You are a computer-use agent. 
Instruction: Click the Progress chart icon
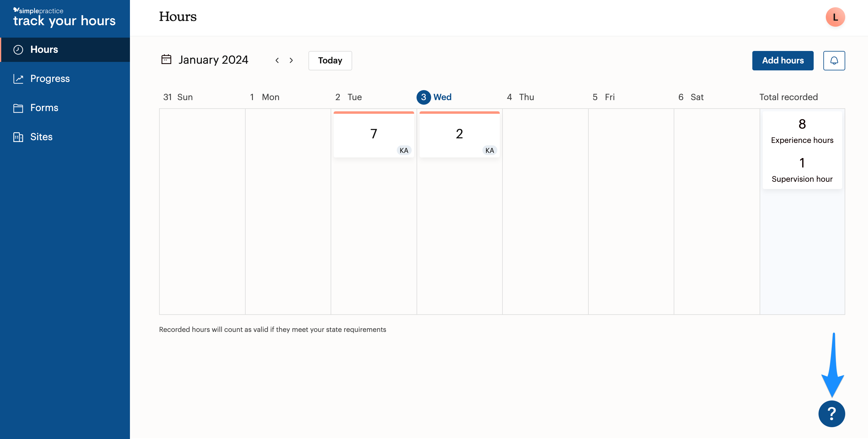pos(18,79)
